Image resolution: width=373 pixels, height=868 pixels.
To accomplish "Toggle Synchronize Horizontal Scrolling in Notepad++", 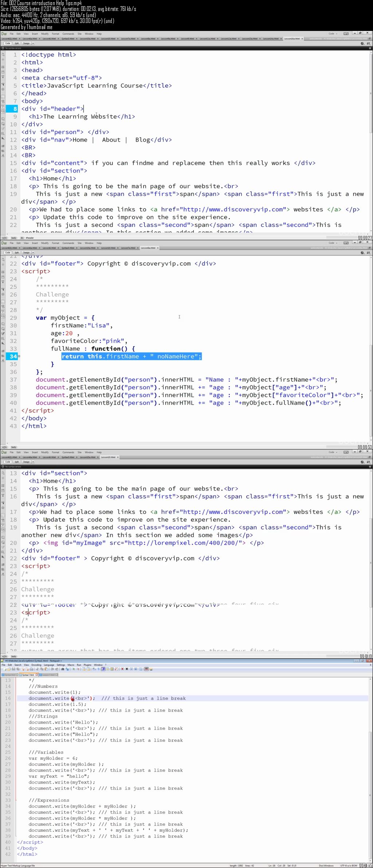I will pyautogui.click(x=88, y=669).
